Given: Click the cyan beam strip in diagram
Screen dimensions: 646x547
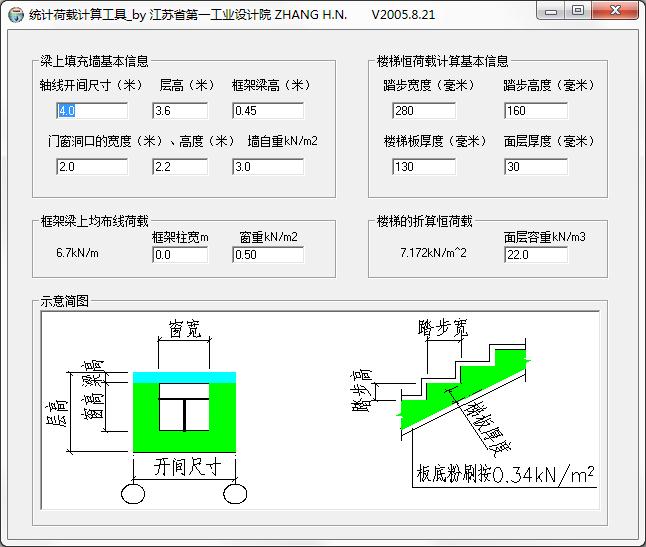Looking at the screenshot, I should click(184, 377).
